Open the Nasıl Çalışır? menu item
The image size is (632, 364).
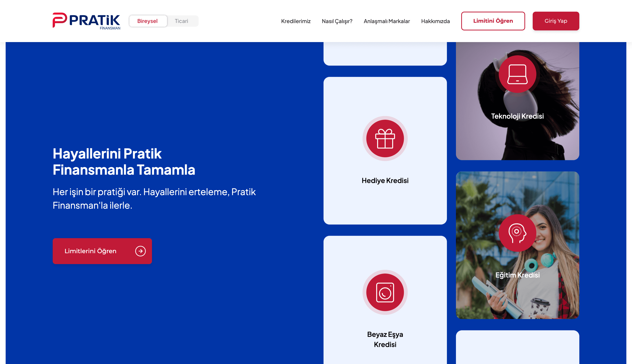337,21
